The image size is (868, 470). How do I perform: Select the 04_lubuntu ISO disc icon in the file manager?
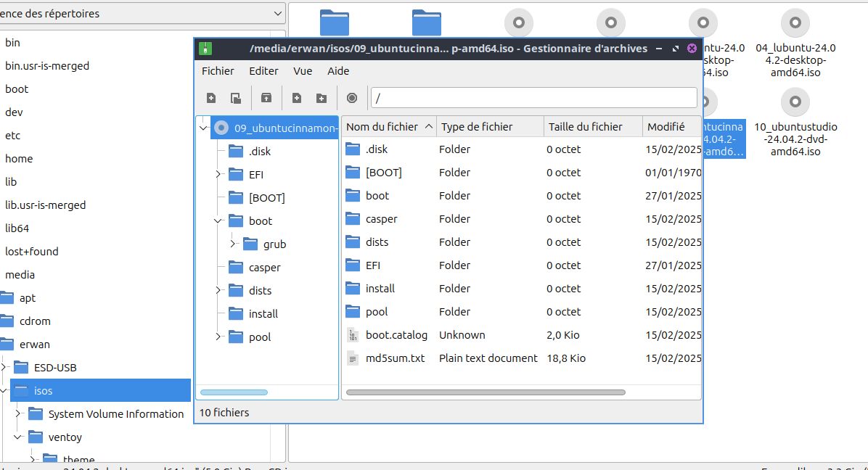[795, 22]
